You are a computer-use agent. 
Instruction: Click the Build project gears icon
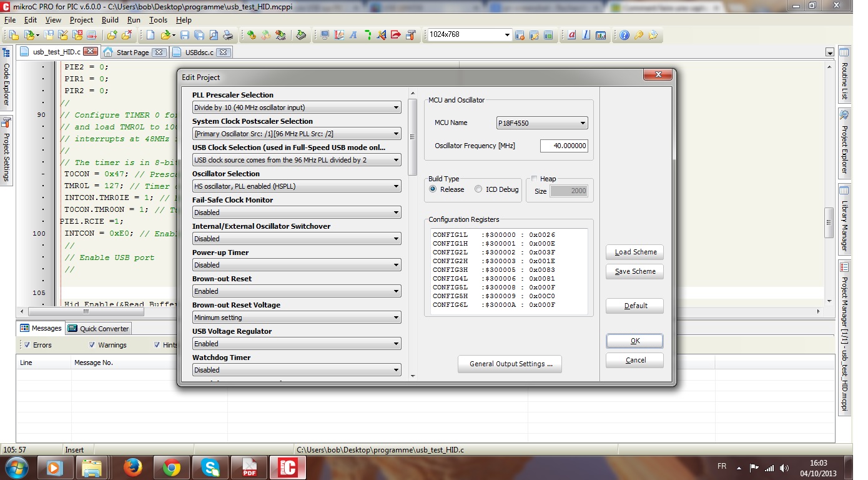coord(252,35)
